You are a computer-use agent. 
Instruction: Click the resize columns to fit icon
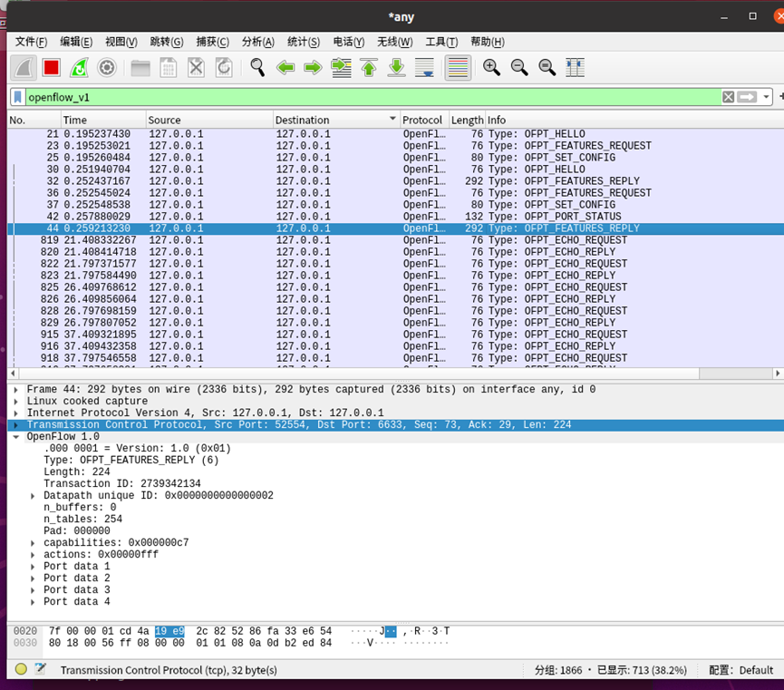(575, 67)
